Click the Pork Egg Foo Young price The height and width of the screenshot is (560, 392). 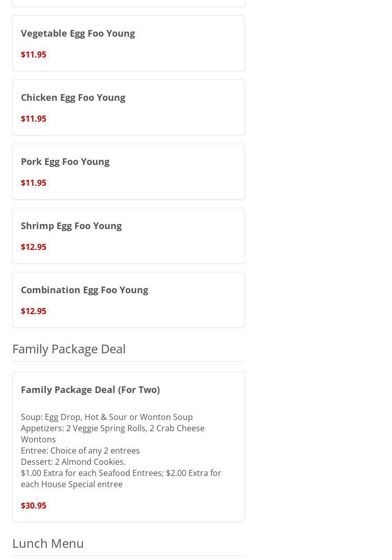(34, 183)
